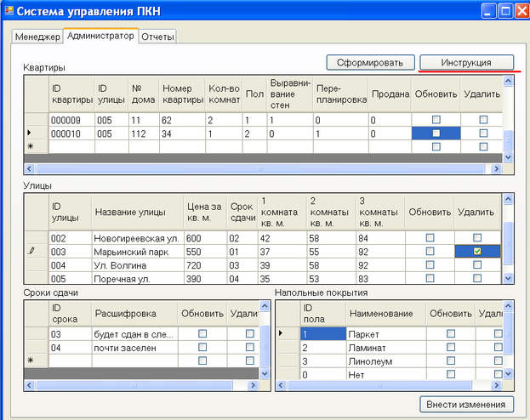
Task: Open the Отчеты tab
Action: pyautogui.click(x=157, y=37)
